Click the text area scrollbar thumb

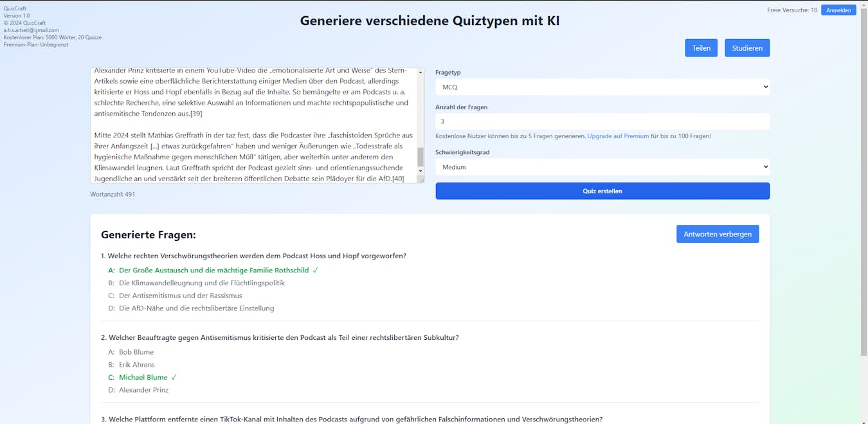420,157
